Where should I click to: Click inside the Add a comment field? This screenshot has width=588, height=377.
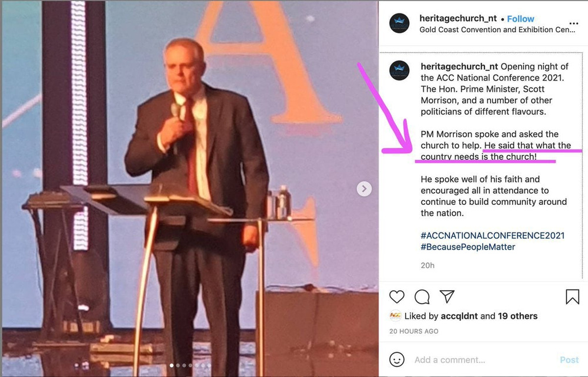pyautogui.click(x=484, y=360)
